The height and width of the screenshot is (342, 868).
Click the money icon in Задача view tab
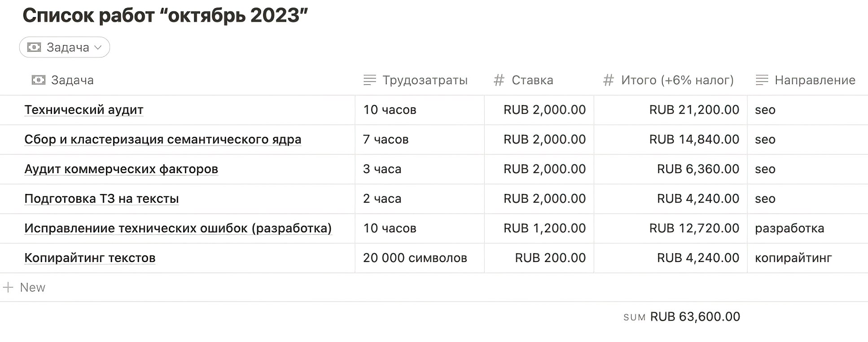tap(34, 47)
